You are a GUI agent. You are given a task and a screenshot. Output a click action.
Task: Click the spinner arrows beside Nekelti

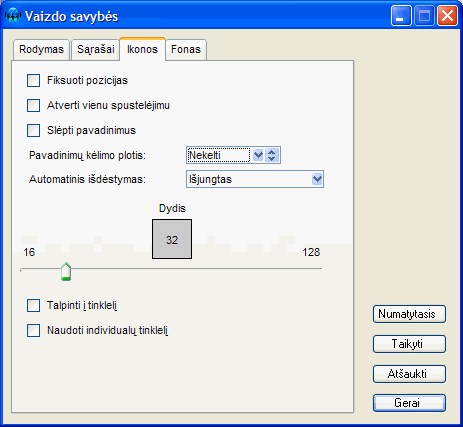[x=272, y=155]
